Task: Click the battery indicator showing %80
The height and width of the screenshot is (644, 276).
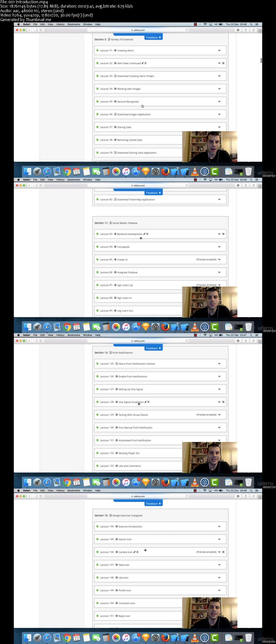Action: click(x=219, y=490)
